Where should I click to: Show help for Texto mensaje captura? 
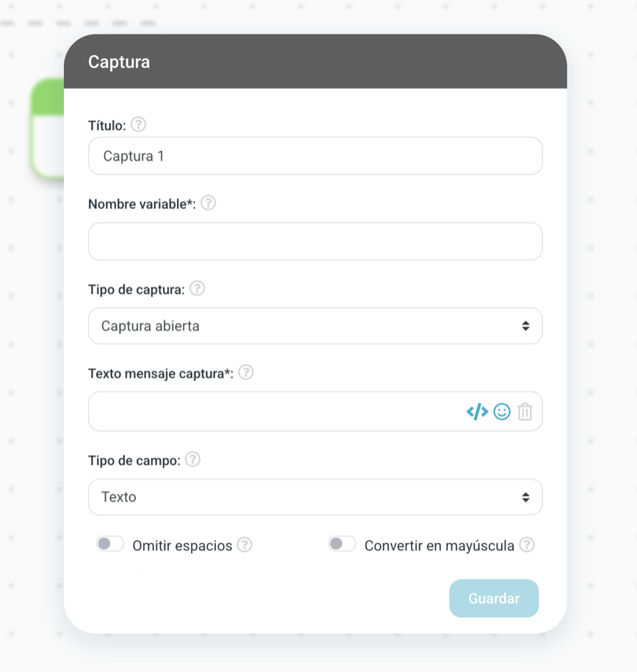247,372
